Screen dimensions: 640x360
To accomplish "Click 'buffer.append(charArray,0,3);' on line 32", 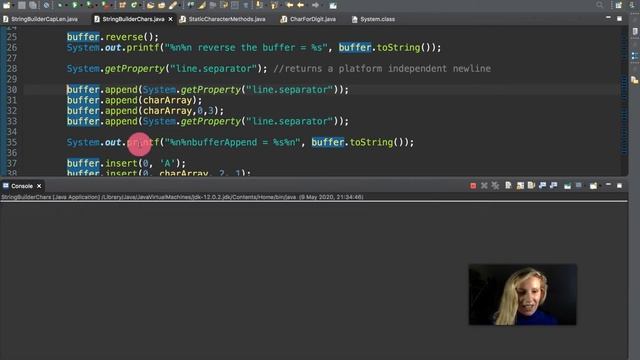I will 145,111.
